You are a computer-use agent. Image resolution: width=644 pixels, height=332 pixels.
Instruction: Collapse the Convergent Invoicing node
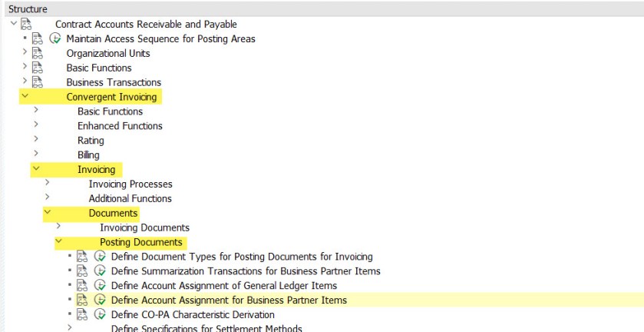(x=25, y=96)
